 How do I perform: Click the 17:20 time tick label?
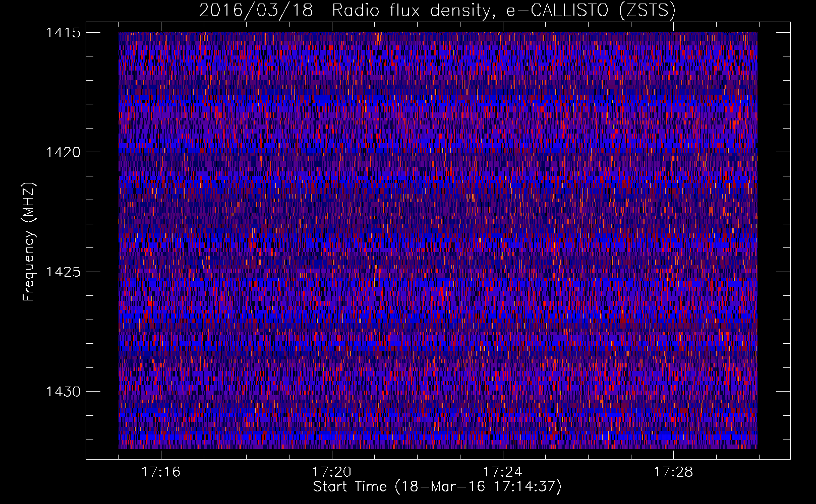coord(332,472)
